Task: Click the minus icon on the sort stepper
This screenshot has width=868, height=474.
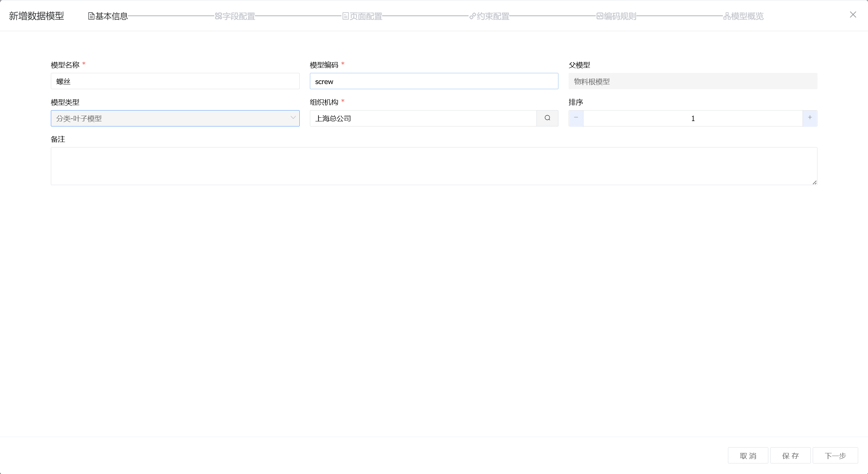Action: tap(576, 118)
